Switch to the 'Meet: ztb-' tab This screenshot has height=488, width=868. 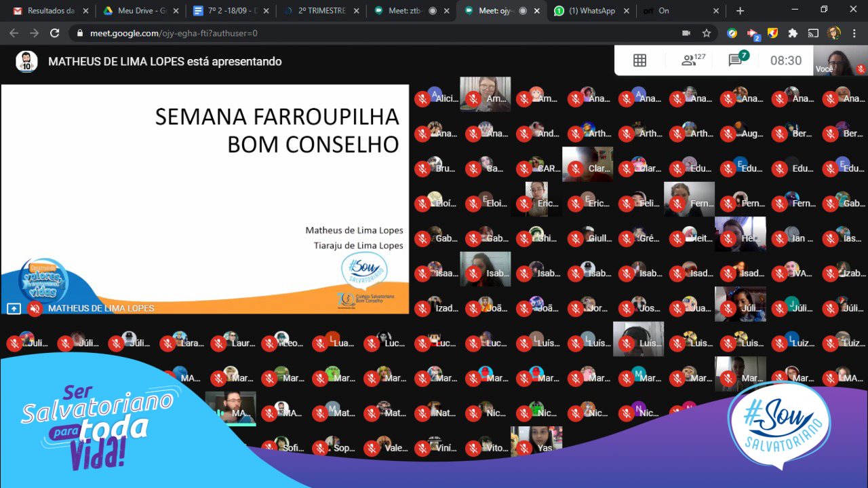[412, 11]
